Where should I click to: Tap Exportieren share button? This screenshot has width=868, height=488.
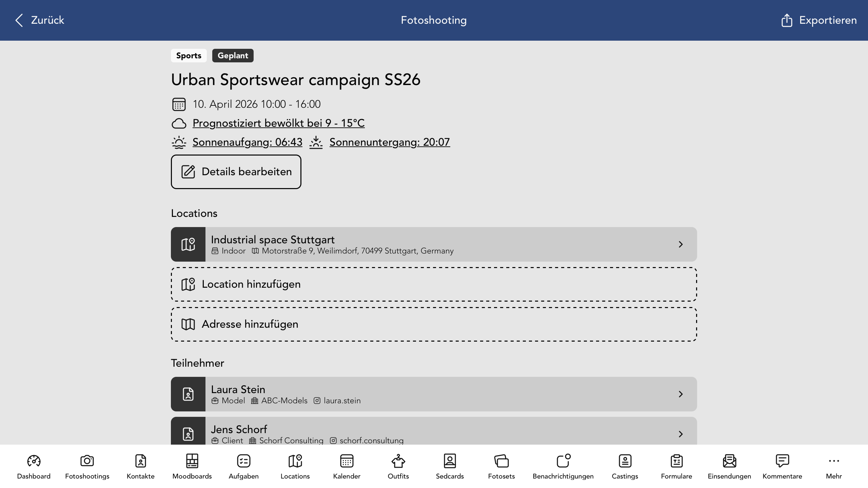[819, 20]
